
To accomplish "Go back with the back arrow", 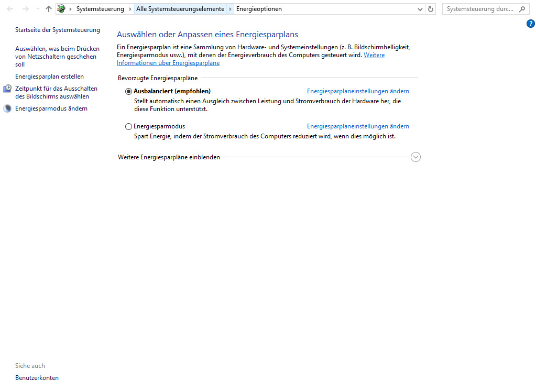I will (x=10, y=9).
